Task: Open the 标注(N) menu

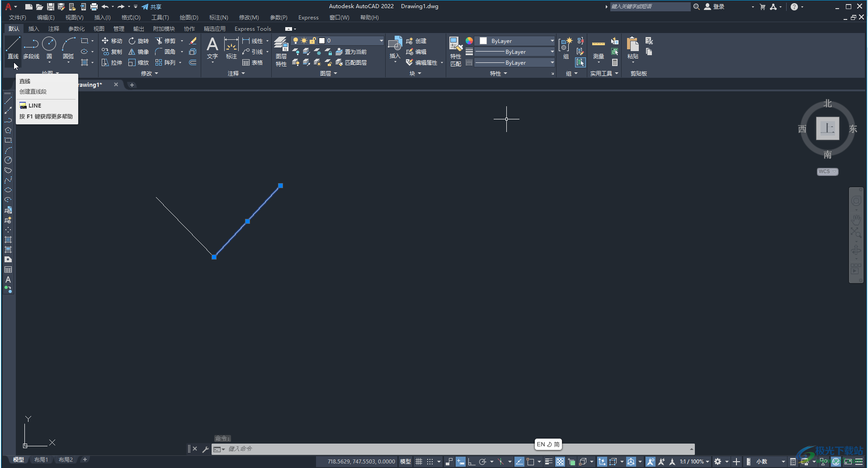Action: coord(218,18)
